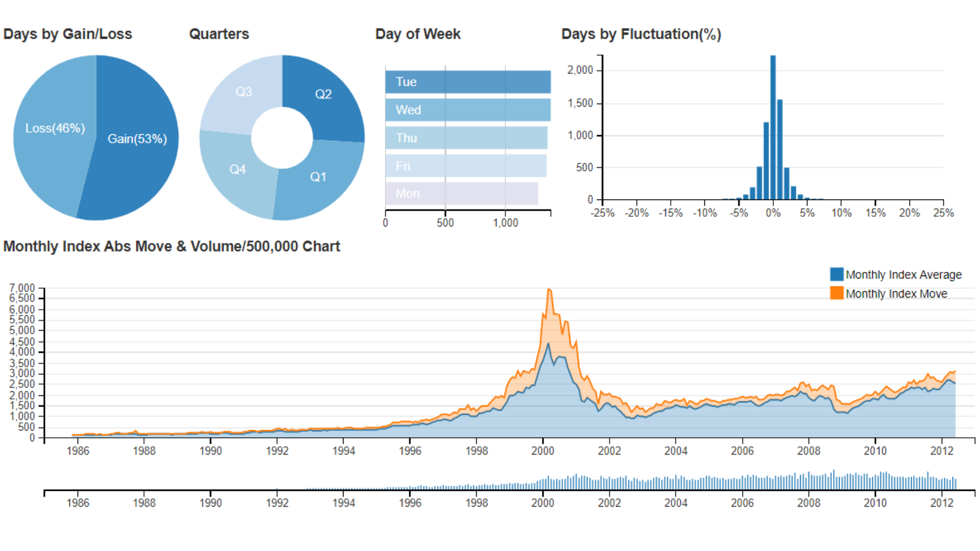Click the volume range chart at 2004

676,483
